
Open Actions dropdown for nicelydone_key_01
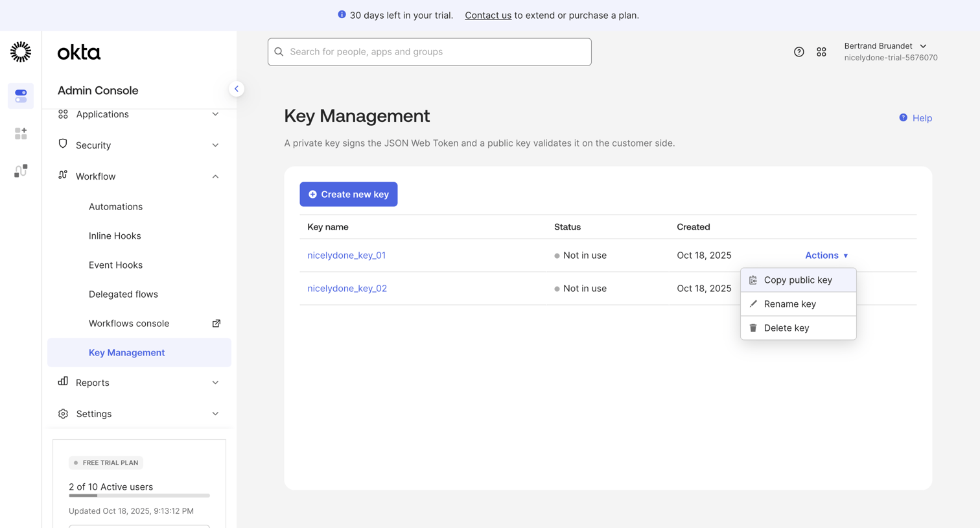tap(826, 256)
